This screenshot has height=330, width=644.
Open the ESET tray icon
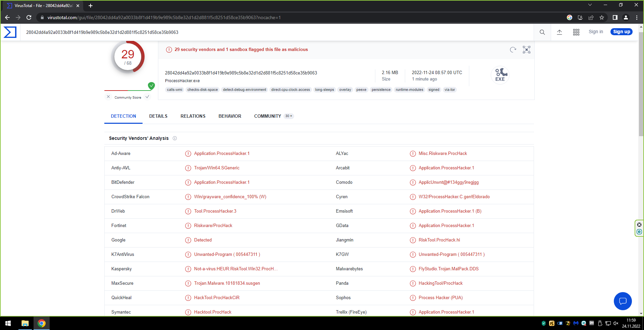click(x=584, y=323)
